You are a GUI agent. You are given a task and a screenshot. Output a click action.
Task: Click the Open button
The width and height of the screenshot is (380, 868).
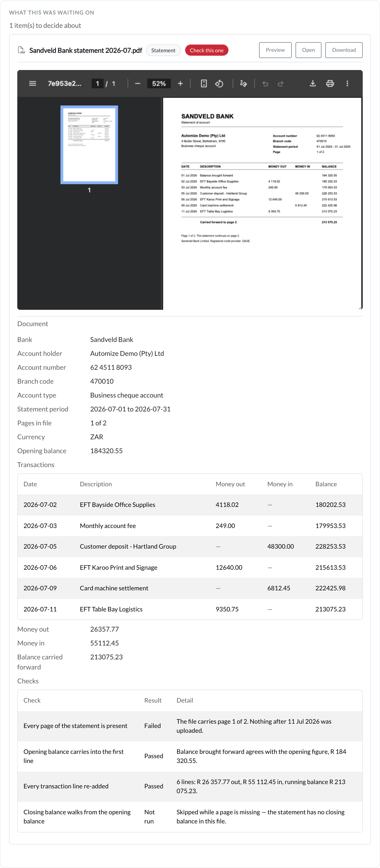coord(308,50)
